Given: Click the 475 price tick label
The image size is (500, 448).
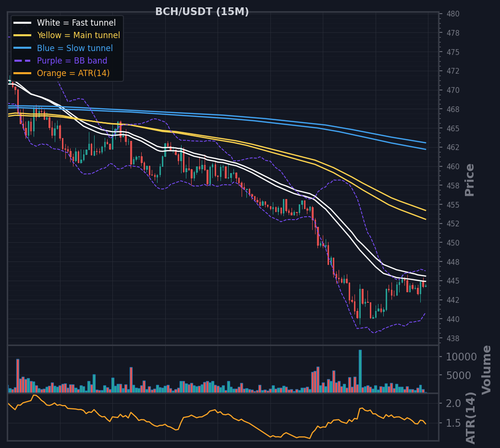Looking at the screenshot, I should 453,52.
